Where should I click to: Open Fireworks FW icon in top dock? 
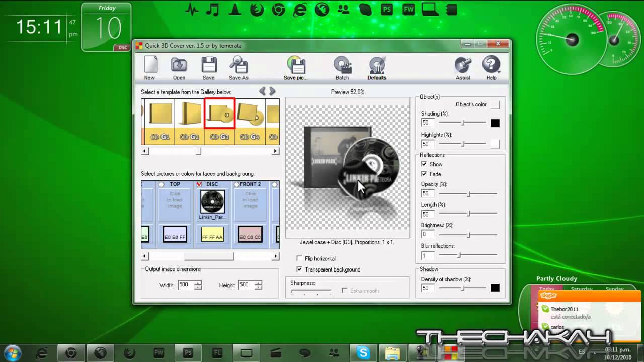click(x=408, y=10)
